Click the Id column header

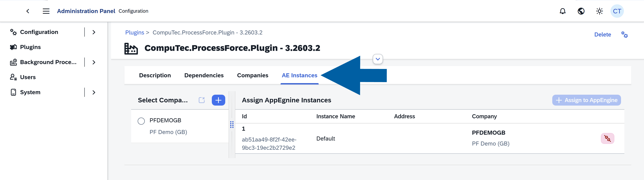244,116
